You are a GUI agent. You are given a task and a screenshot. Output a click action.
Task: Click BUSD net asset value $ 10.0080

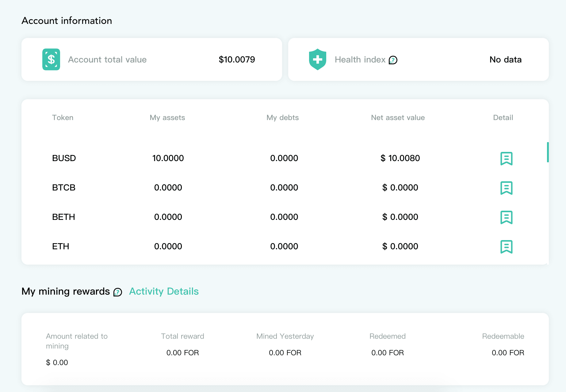tap(400, 158)
